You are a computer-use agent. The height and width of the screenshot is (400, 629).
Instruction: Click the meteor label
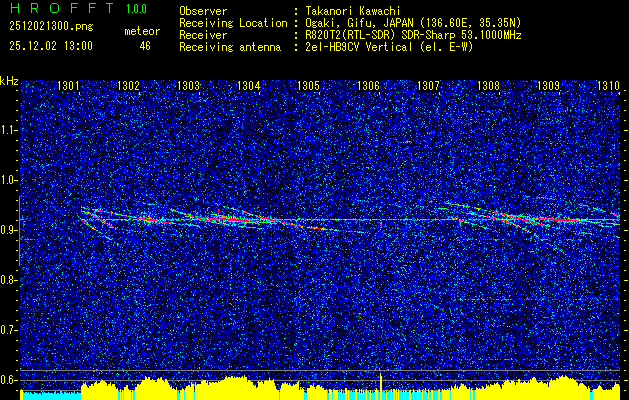(x=142, y=31)
